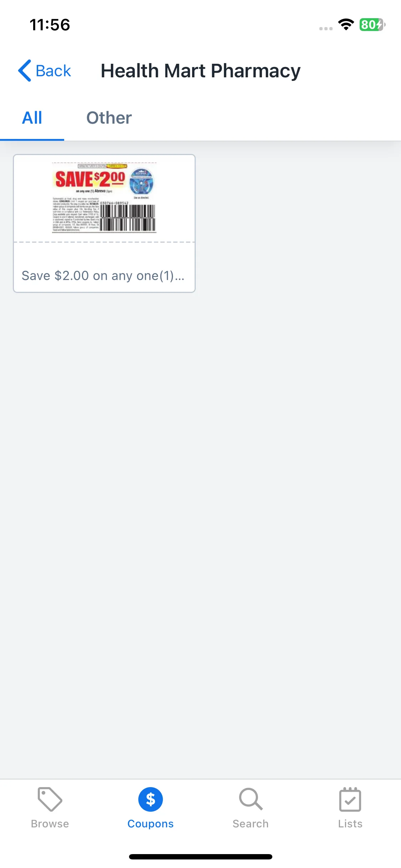Tap the Coupons dollar sign icon

150,799
